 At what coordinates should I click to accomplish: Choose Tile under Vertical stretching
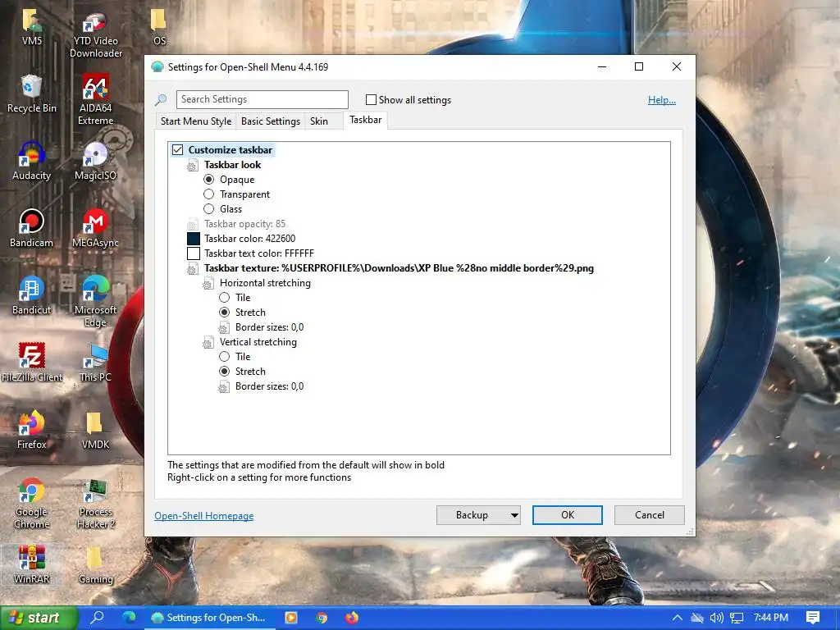click(225, 356)
